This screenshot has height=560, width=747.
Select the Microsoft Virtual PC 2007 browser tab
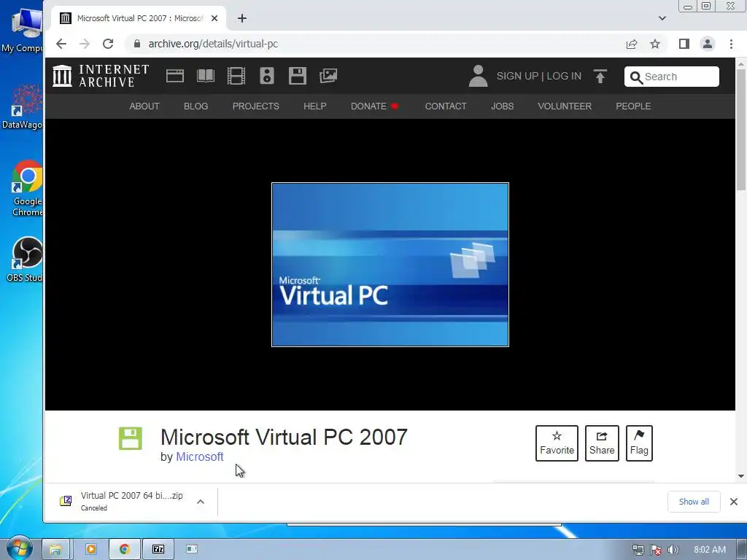pyautogui.click(x=138, y=18)
